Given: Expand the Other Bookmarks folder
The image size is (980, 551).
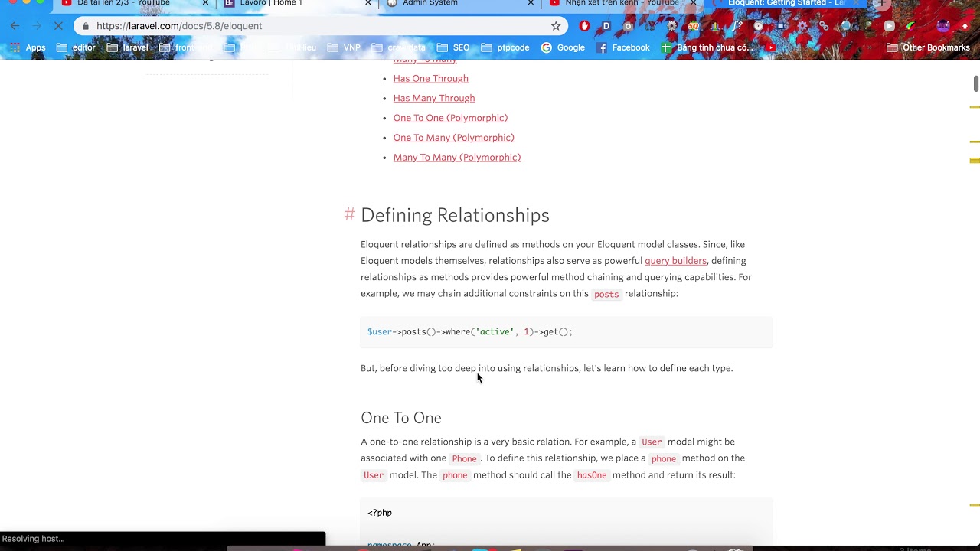Looking at the screenshot, I should pyautogui.click(x=928, y=47).
